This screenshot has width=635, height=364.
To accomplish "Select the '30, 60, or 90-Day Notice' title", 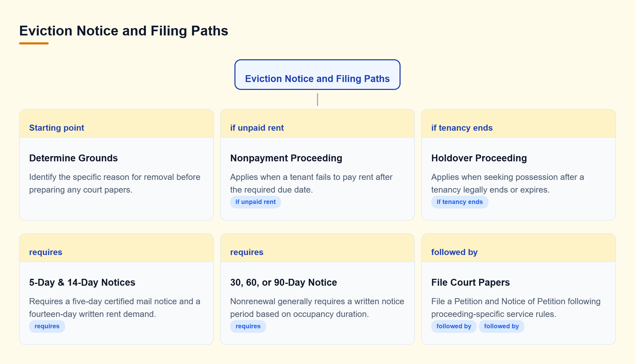I will pyautogui.click(x=284, y=282).
